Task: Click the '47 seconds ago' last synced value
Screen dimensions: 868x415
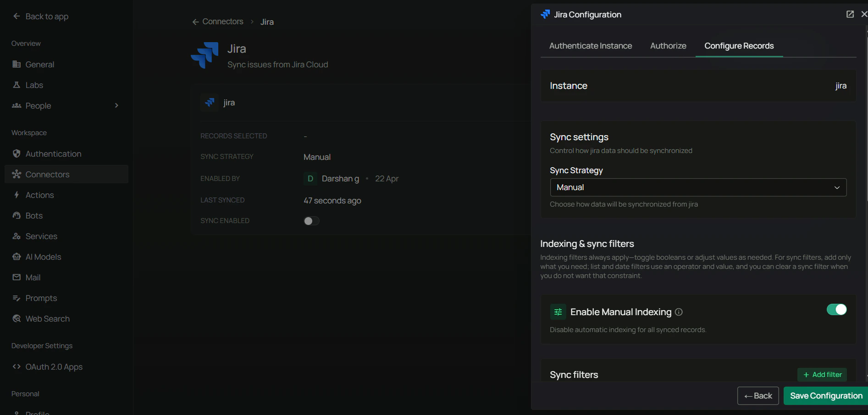Action: pyautogui.click(x=332, y=201)
